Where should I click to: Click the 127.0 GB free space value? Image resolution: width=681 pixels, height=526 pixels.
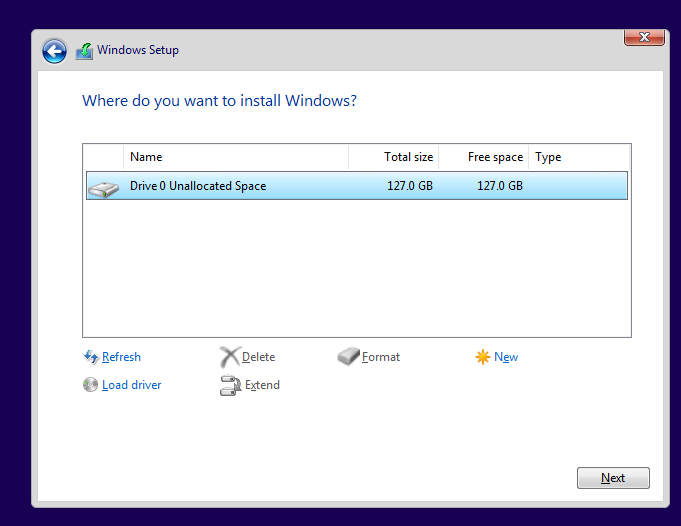point(500,186)
